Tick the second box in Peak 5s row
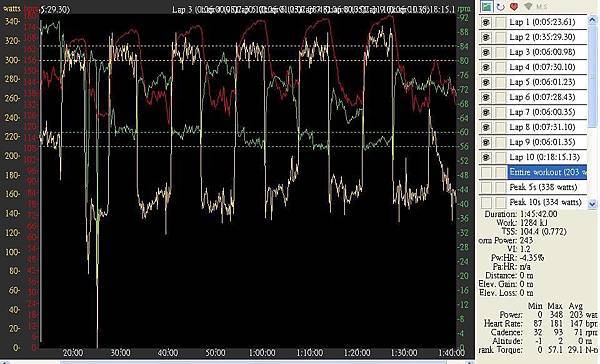Image resolution: width=600 pixels, height=364 pixels. click(x=500, y=187)
